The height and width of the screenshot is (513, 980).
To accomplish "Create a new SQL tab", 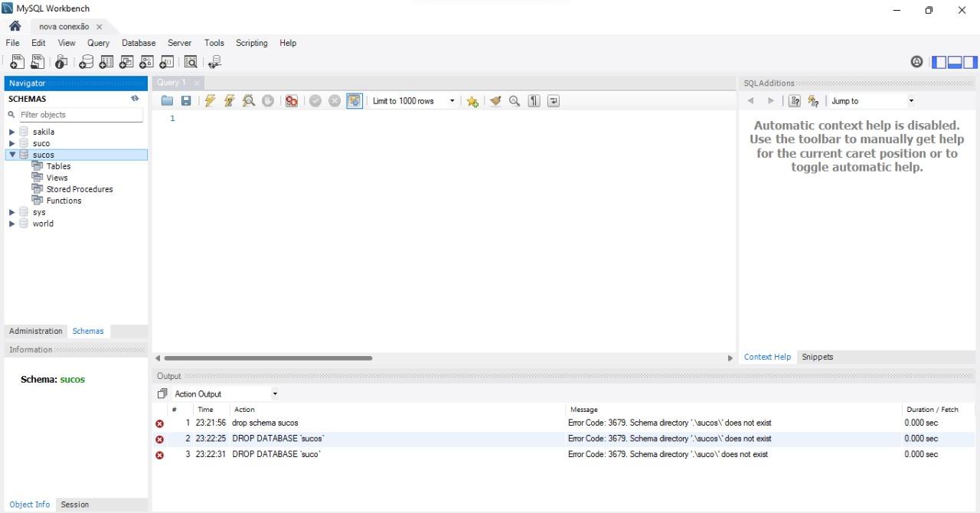I will click(x=17, y=62).
